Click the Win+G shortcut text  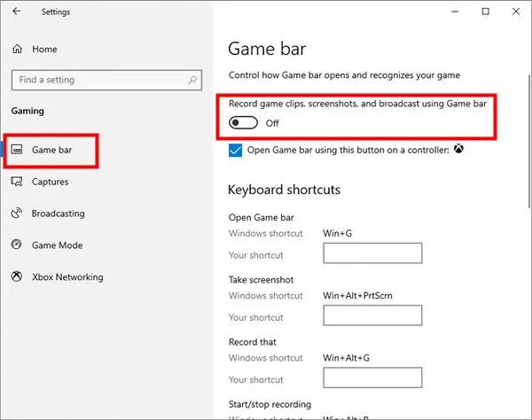point(337,233)
